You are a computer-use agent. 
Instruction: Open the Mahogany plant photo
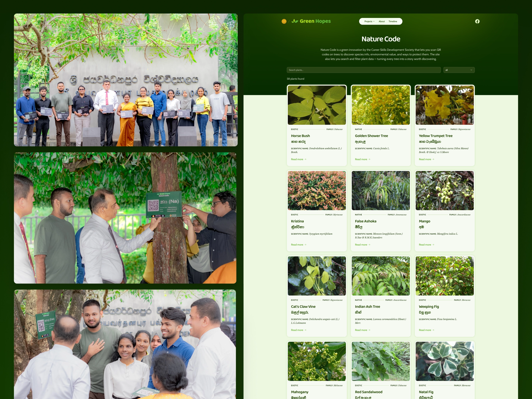click(x=317, y=361)
